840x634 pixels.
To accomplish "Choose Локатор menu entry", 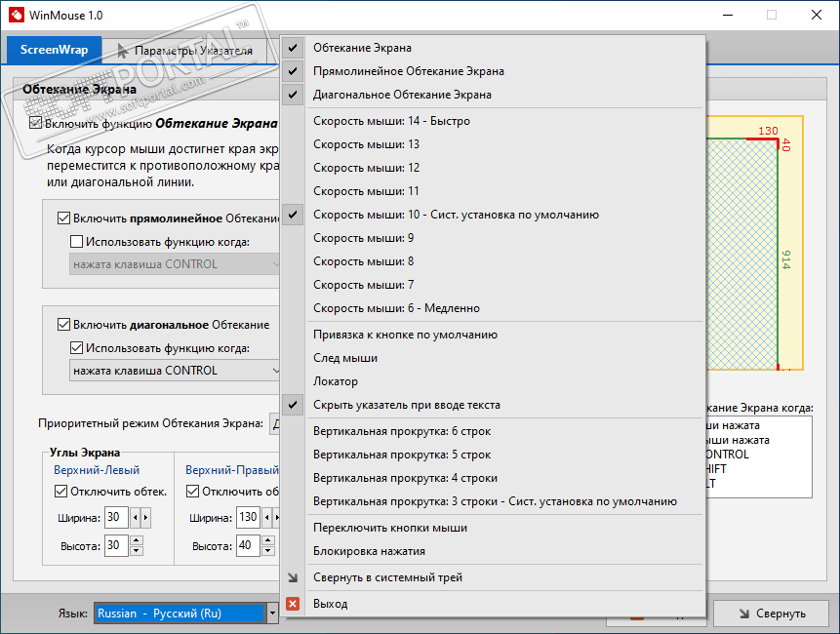I will pos(493,381).
